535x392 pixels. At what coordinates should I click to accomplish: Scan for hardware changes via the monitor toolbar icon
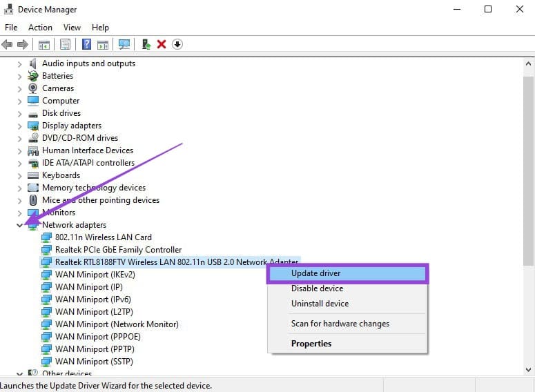point(124,44)
